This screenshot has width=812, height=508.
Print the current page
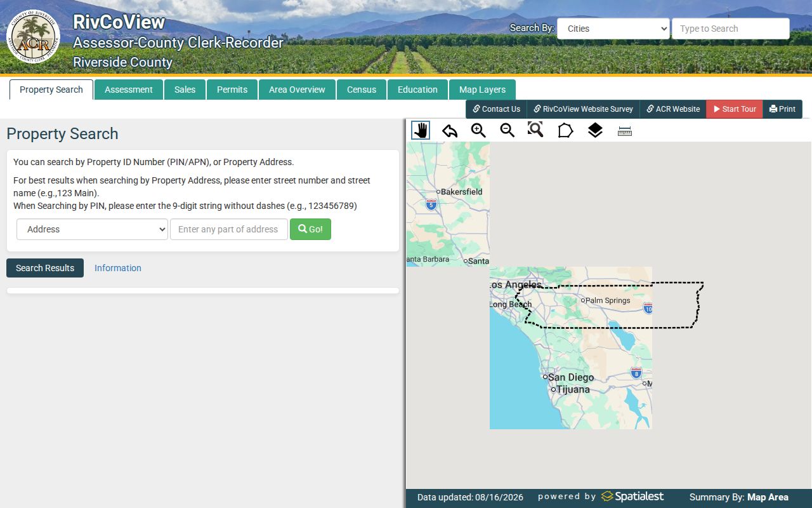[782, 109]
